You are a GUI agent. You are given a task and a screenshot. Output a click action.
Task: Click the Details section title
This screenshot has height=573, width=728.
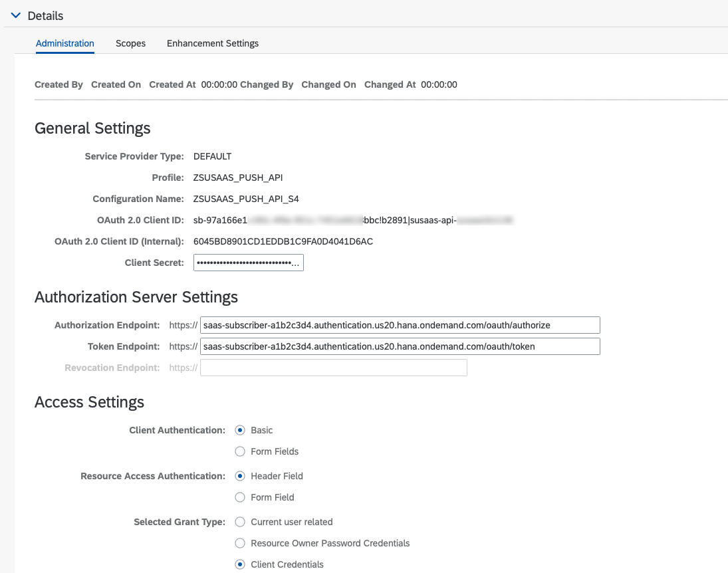[45, 16]
